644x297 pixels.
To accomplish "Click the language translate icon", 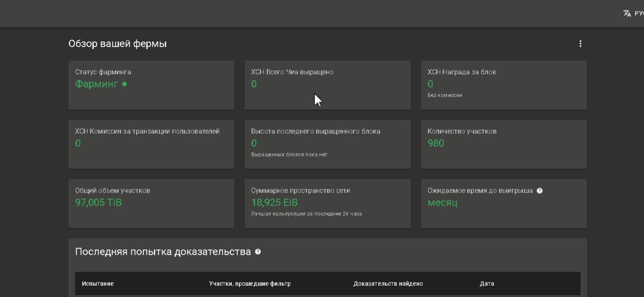I will pos(627,14).
